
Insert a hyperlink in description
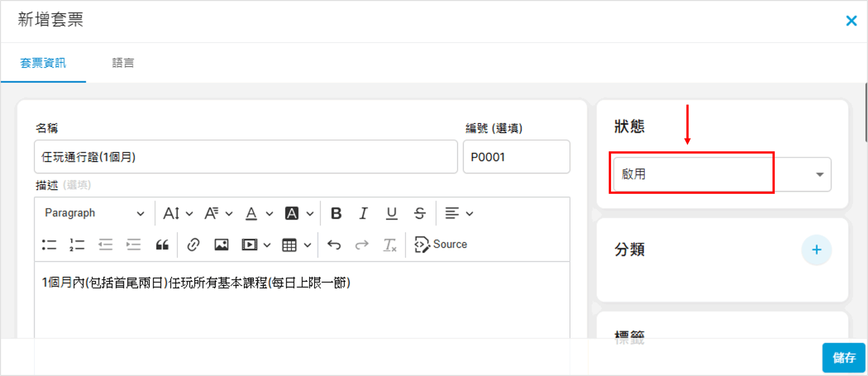[x=193, y=245]
